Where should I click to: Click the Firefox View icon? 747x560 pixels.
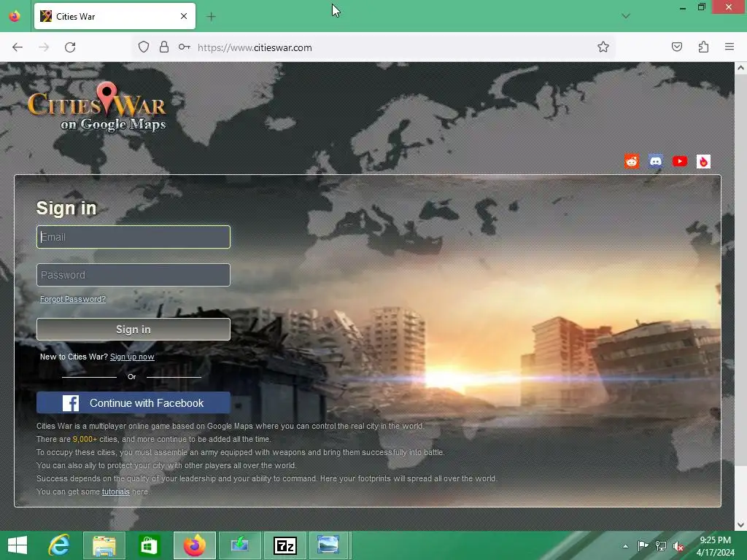pos(15,17)
